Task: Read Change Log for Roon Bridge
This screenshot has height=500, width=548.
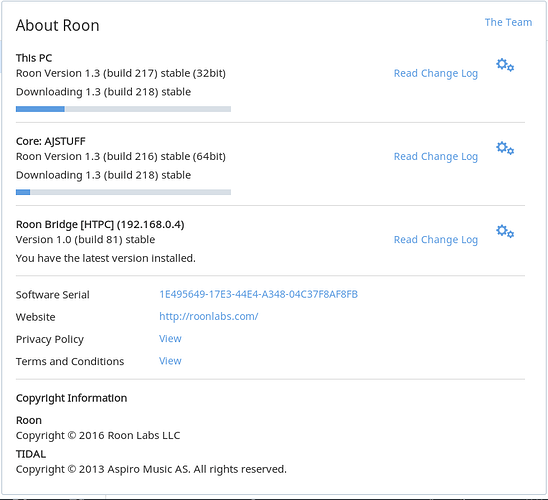Action: (436, 240)
